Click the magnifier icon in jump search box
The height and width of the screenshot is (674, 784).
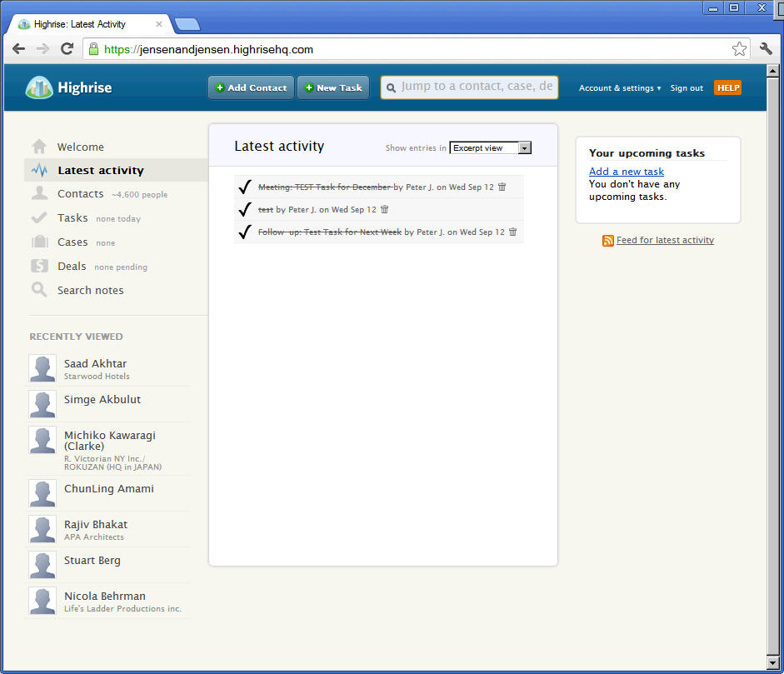coord(391,88)
